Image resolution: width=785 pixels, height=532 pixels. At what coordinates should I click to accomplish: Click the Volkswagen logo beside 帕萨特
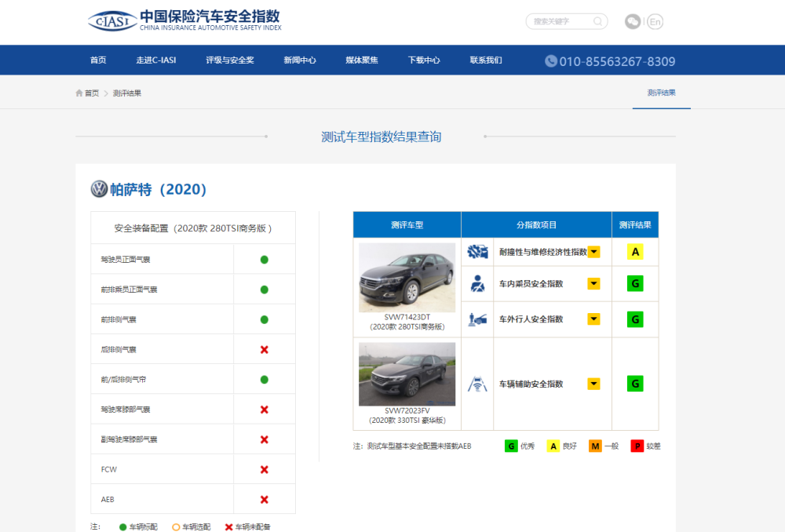(99, 189)
